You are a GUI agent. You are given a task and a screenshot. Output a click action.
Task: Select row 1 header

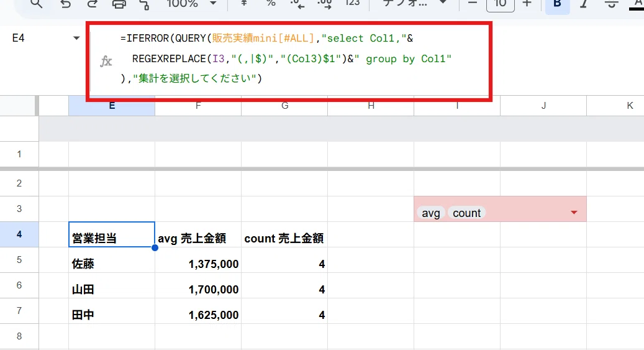coord(19,154)
